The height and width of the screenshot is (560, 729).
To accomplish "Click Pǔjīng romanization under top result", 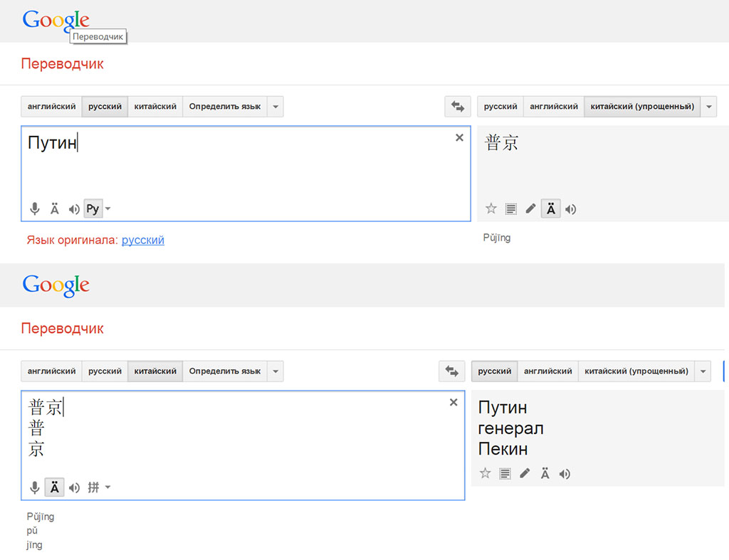I will pos(496,238).
